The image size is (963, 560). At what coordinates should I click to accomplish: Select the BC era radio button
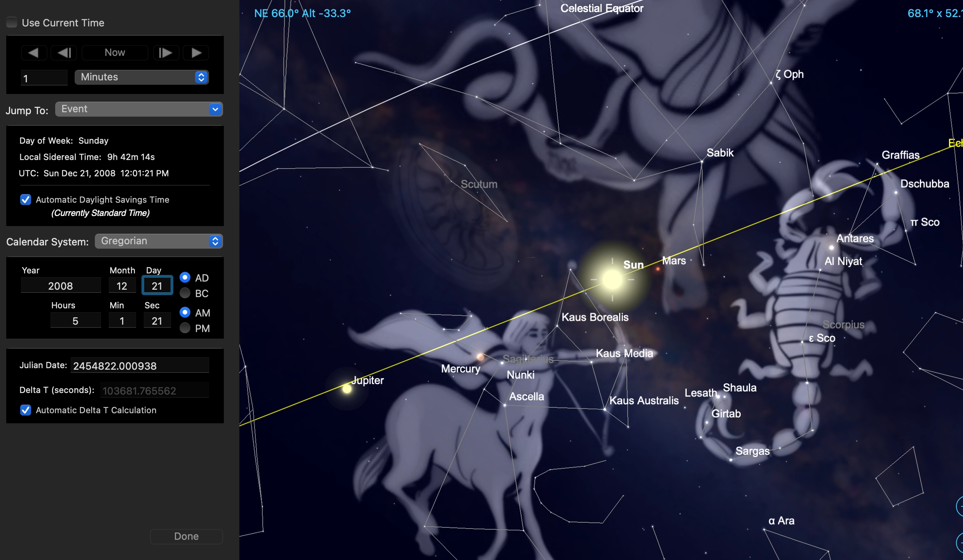click(x=185, y=293)
